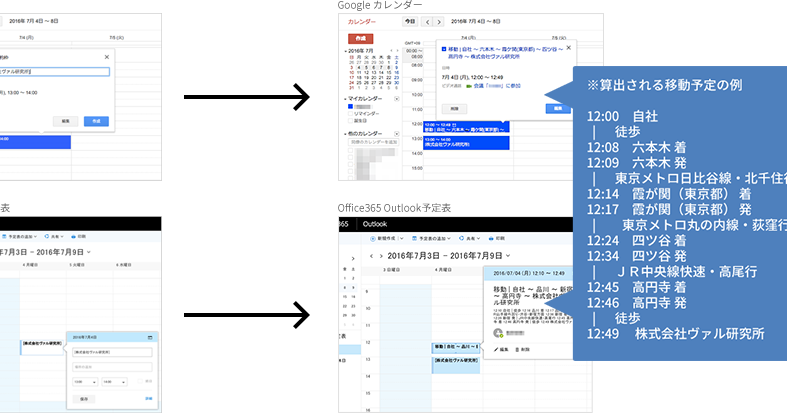Click the Outlook app title in black header

click(x=374, y=224)
